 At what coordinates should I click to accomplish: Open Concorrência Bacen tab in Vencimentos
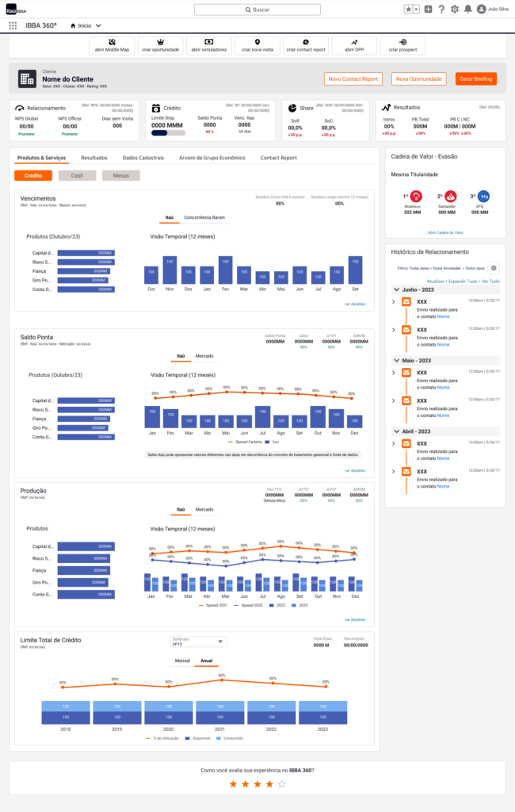[x=204, y=217]
